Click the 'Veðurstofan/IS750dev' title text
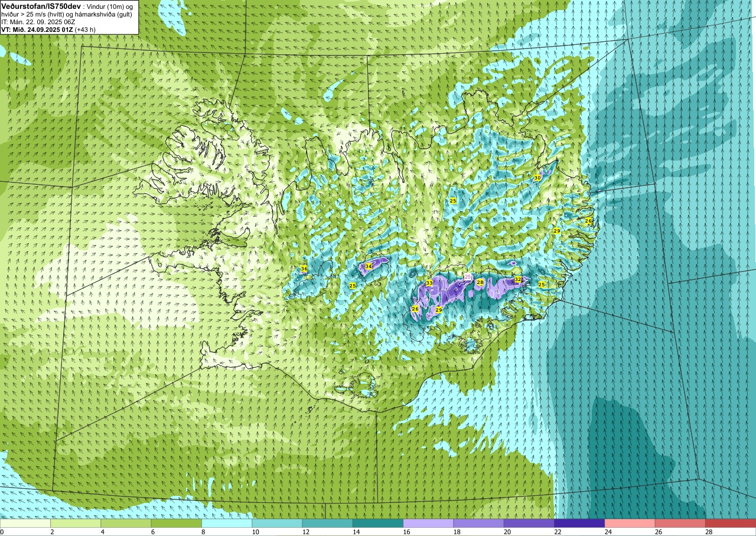 pyautogui.click(x=41, y=6)
